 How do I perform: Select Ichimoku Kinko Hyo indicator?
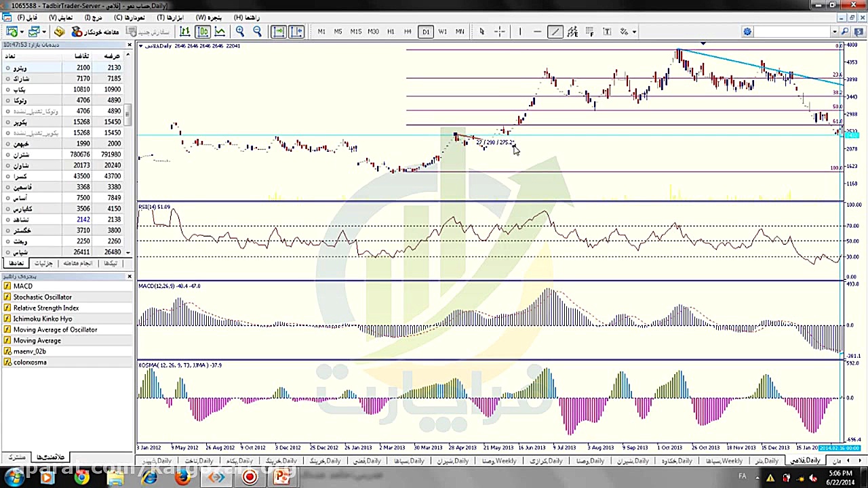tap(43, 319)
